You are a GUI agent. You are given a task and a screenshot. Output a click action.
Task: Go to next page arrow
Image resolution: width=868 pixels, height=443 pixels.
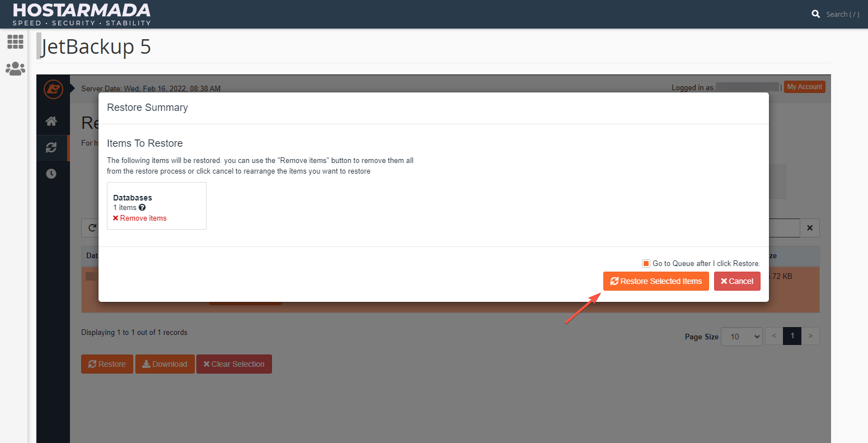point(810,336)
